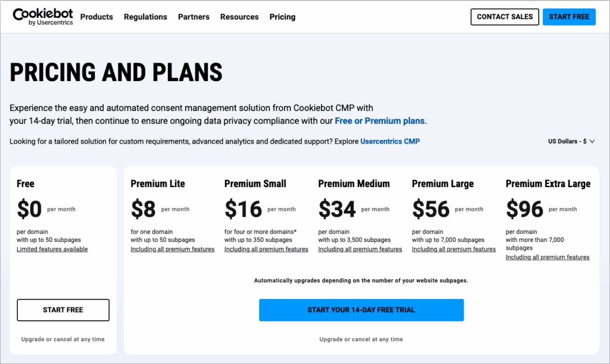Image resolution: width=610 pixels, height=364 pixels.
Task: Open the Usercentrics CMP link
Action: click(390, 141)
